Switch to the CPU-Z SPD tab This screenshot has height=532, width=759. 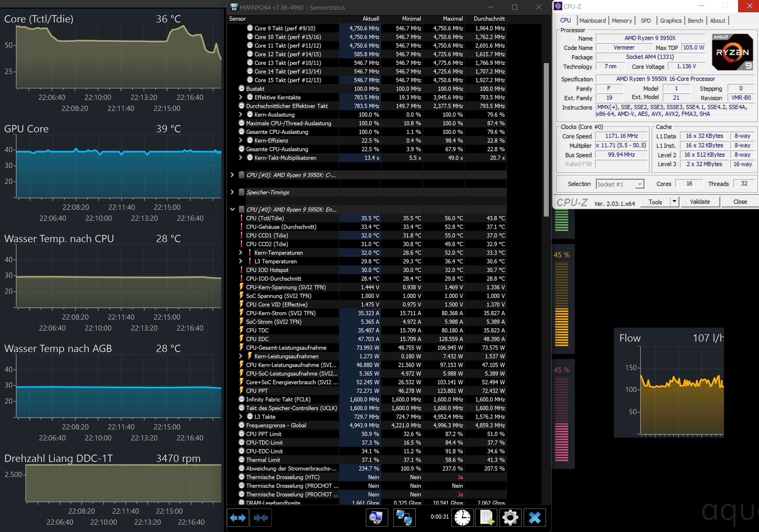[x=646, y=20]
